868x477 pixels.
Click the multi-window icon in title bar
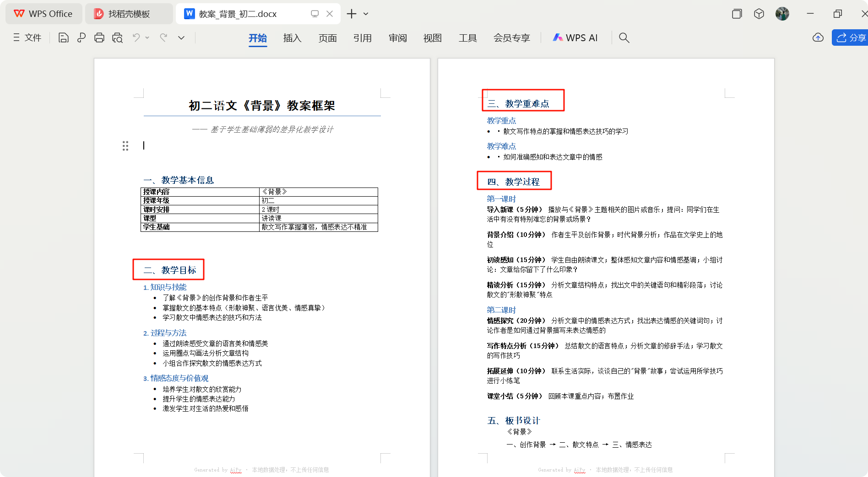[x=737, y=14]
